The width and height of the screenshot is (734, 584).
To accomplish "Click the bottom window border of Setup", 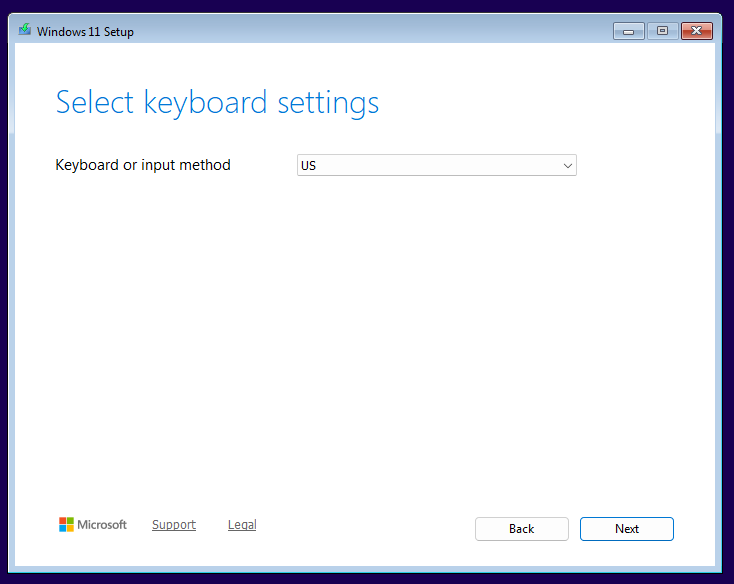I will point(365,569).
